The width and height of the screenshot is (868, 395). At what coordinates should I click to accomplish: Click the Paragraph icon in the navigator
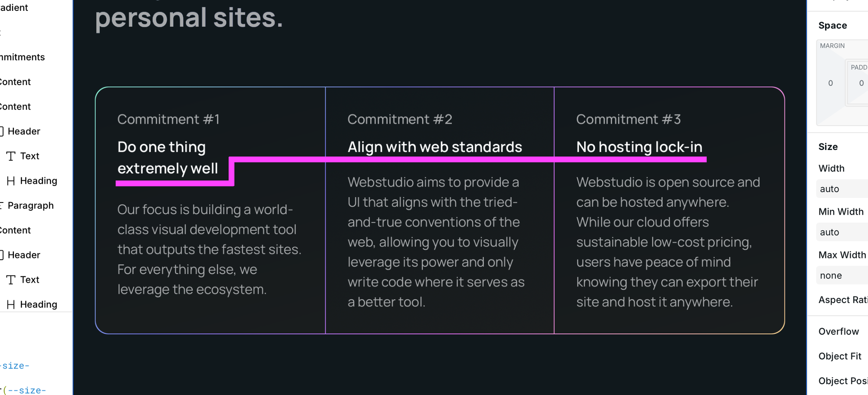click(x=2, y=206)
